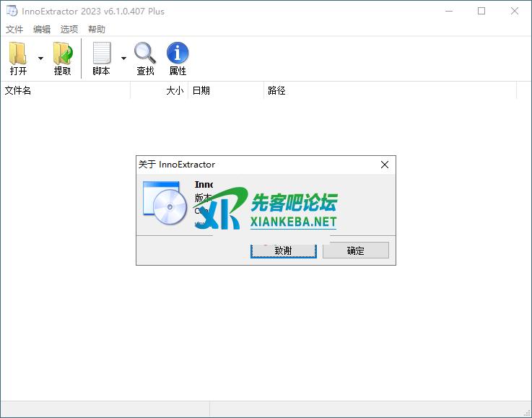Sort by the 大小 column header
The image size is (532, 418).
click(159, 90)
